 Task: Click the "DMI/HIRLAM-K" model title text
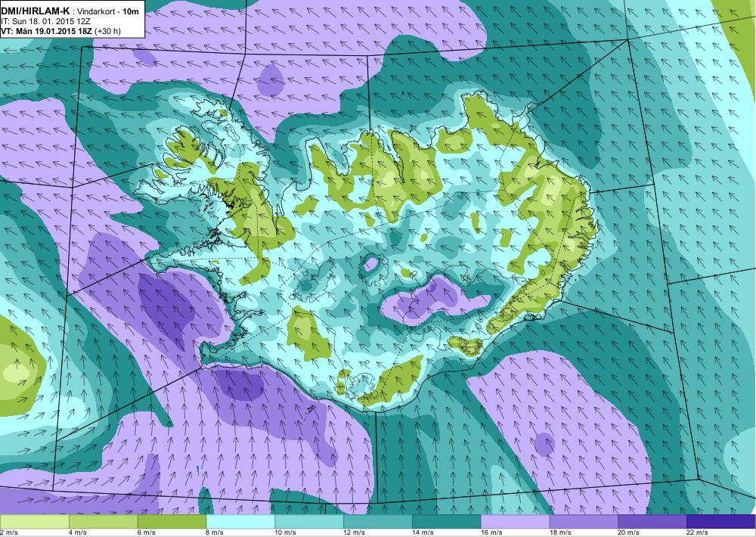(36, 11)
